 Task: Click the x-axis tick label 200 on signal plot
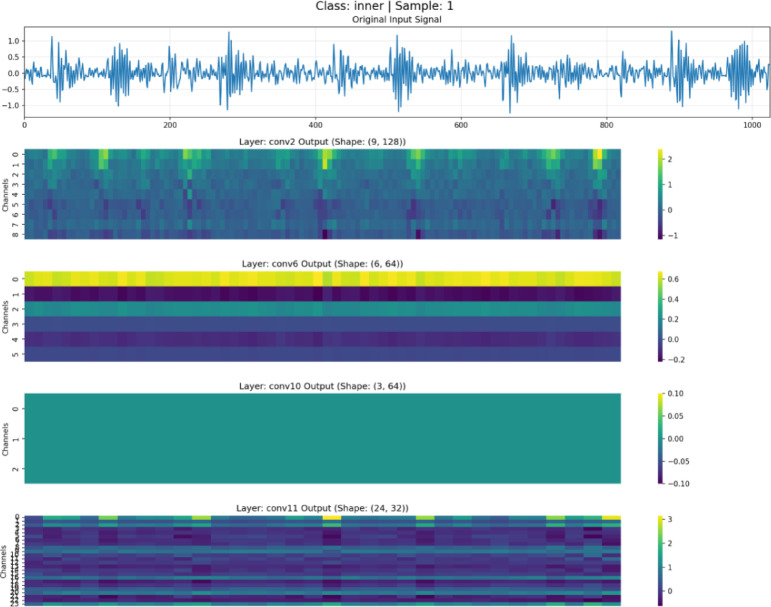170,125
